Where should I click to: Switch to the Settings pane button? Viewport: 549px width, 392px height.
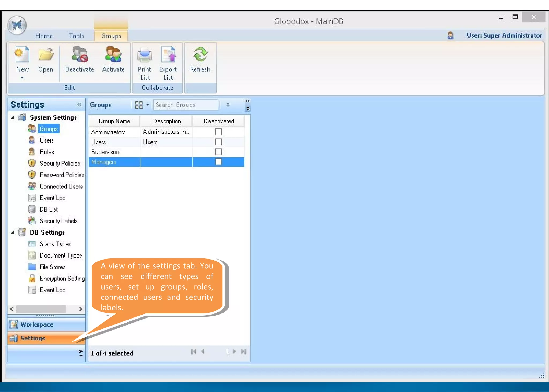tap(46, 338)
